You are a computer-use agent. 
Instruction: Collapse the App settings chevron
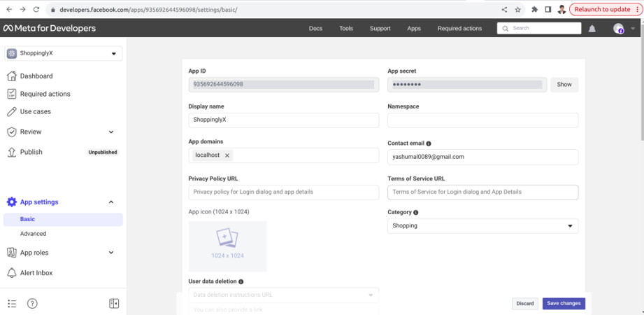point(111,202)
